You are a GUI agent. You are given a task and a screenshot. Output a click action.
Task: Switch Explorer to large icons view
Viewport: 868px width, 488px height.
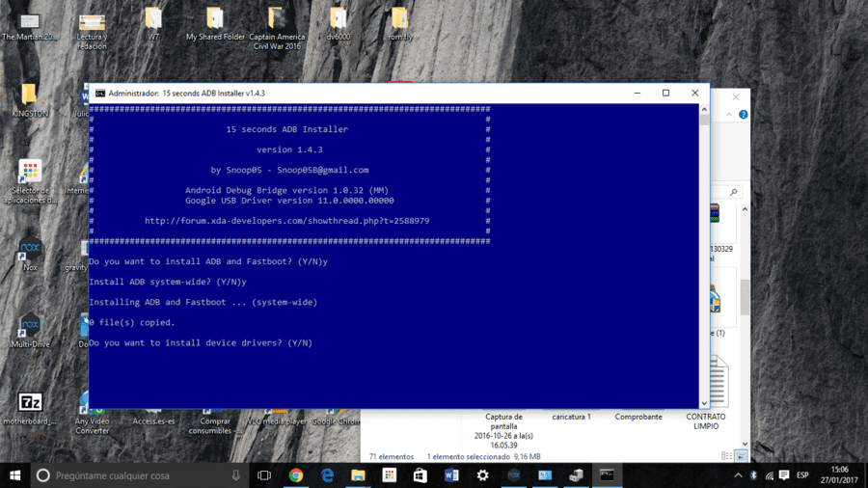(x=741, y=456)
